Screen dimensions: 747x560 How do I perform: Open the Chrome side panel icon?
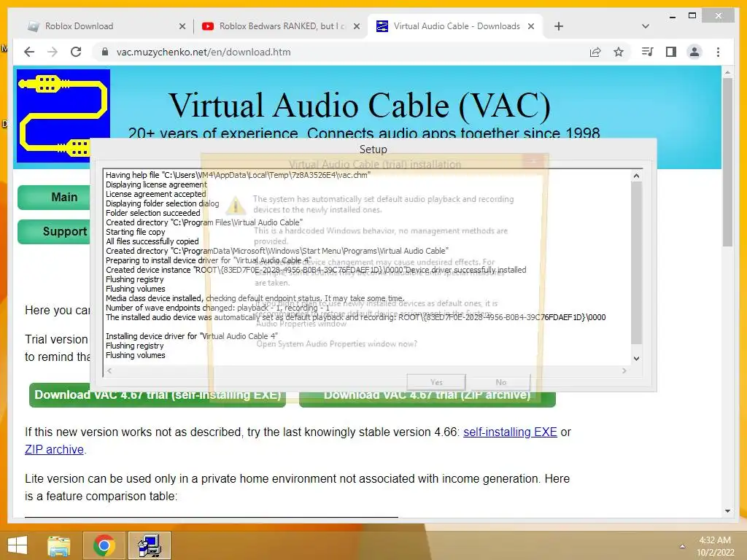(x=671, y=52)
